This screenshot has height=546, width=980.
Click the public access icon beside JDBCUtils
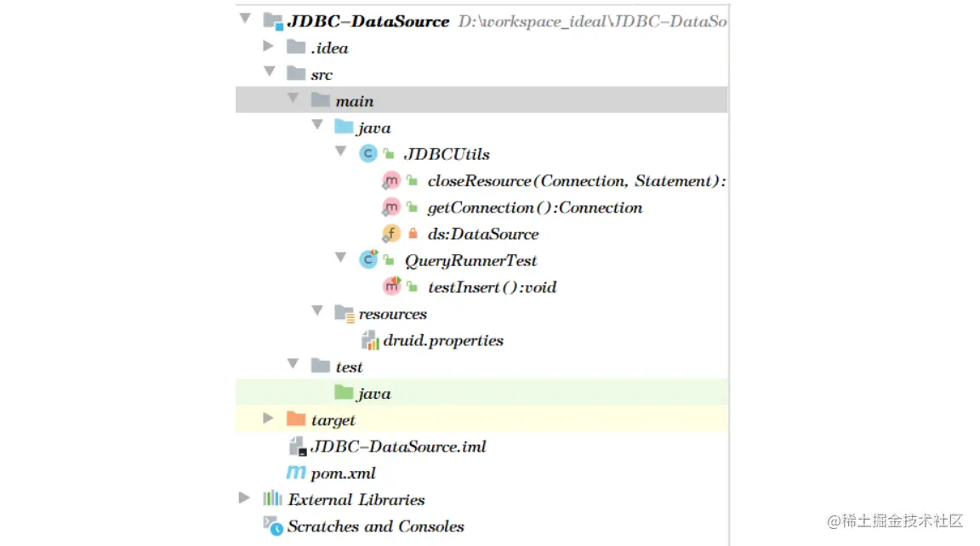coord(390,154)
